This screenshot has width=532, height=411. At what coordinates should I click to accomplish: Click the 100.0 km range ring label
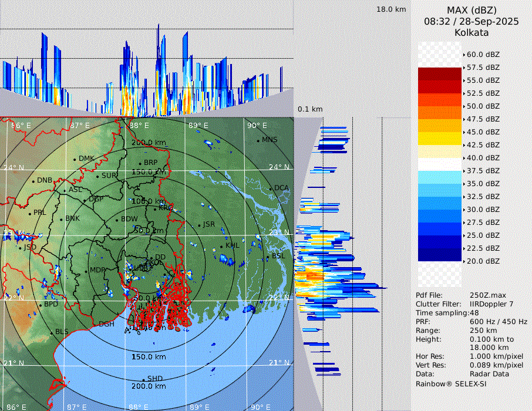(147, 201)
